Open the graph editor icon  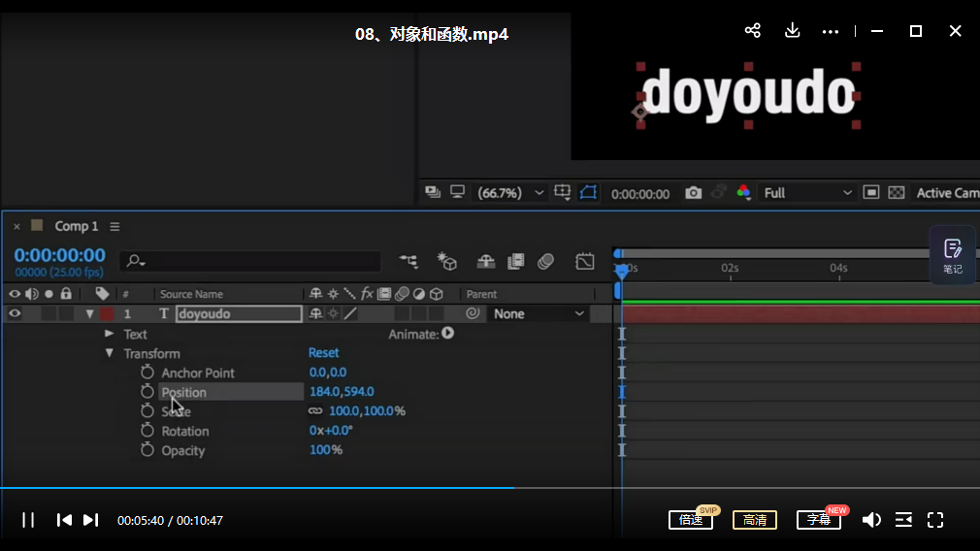coord(585,261)
